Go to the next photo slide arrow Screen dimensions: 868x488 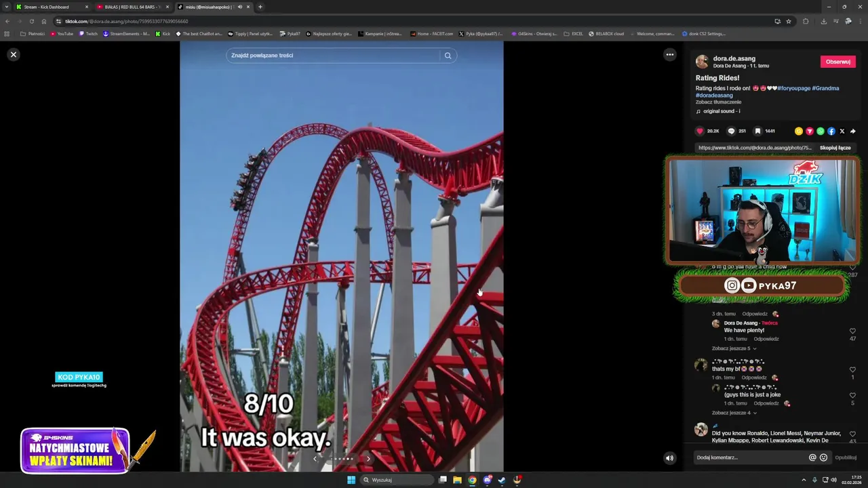pyautogui.click(x=368, y=459)
